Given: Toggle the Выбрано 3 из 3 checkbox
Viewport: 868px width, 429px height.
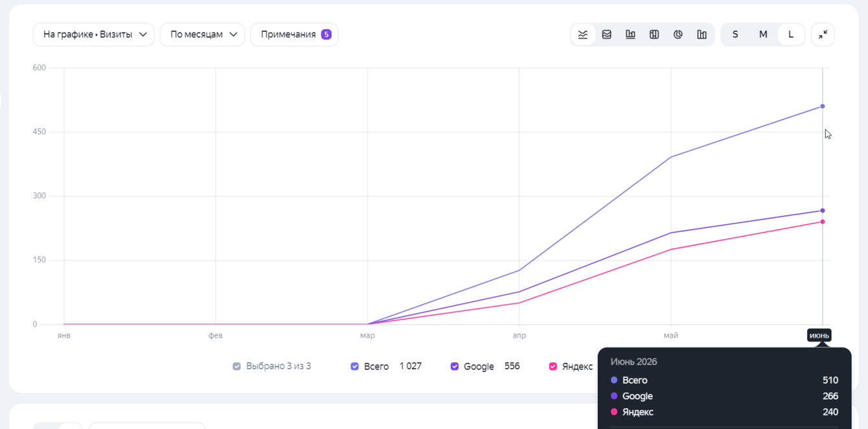Looking at the screenshot, I should [236, 366].
